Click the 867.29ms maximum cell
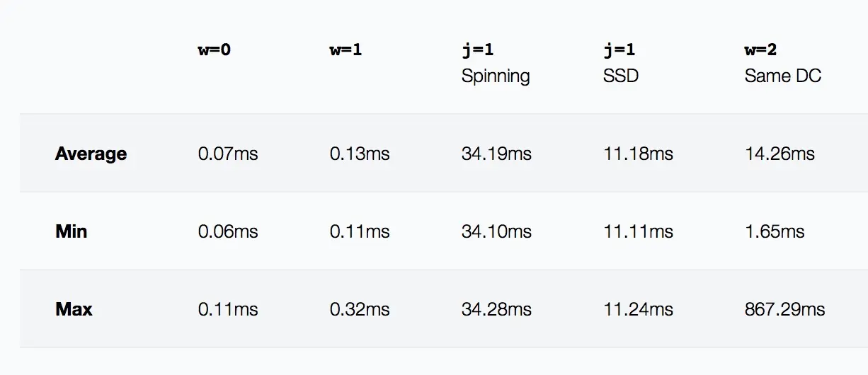This screenshot has height=375, width=868. pos(784,309)
